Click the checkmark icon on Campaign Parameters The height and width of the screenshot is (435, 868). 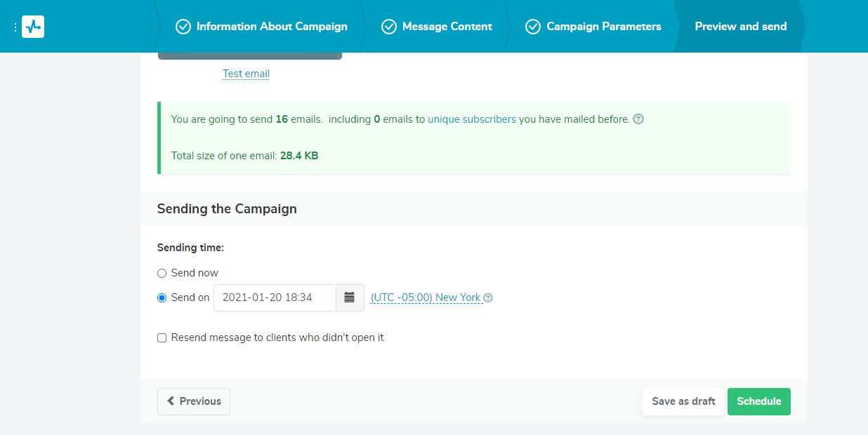pos(533,26)
